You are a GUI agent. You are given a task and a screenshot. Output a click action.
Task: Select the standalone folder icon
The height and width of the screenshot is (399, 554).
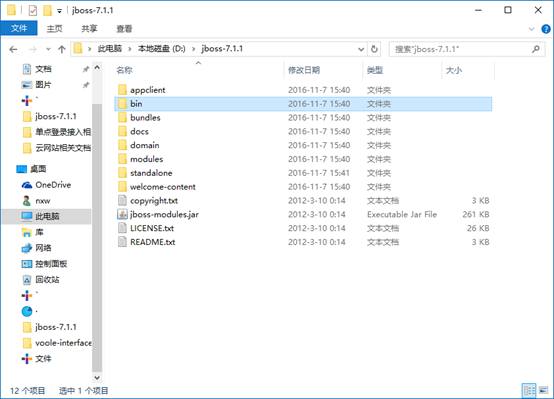tap(122, 172)
